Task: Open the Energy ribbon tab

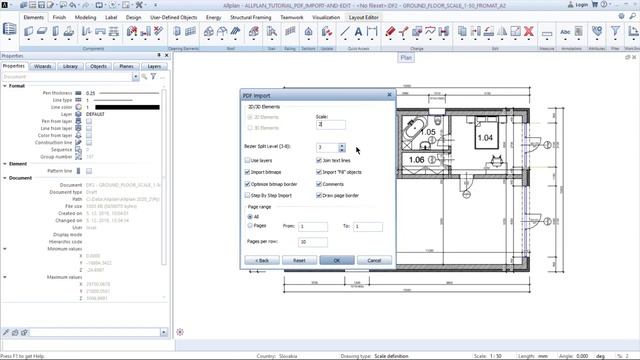Action: (213, 18)
